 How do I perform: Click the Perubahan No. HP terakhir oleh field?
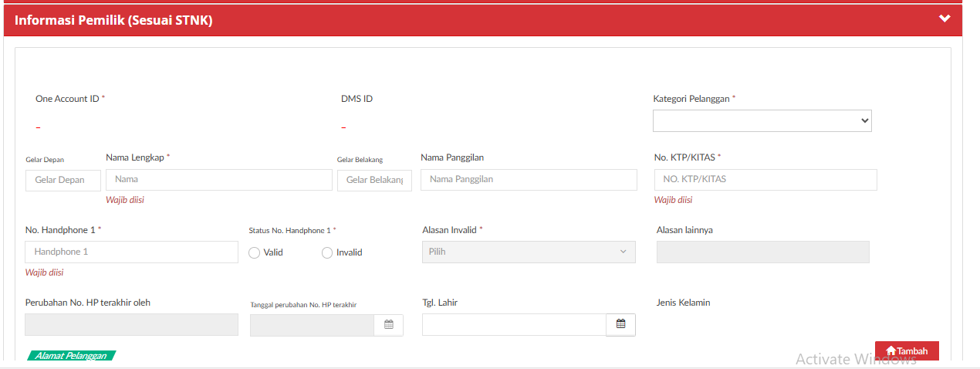(x=131, y=325)
